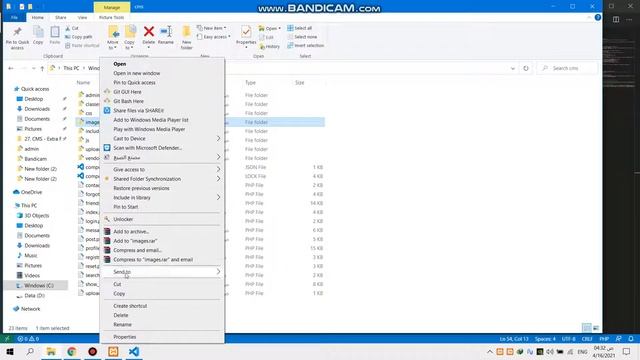Image resolution: width=640 pixels, height=360 pixels.
Task: Click the Open ribbon dropdown button
Action: tap(270, 28)
